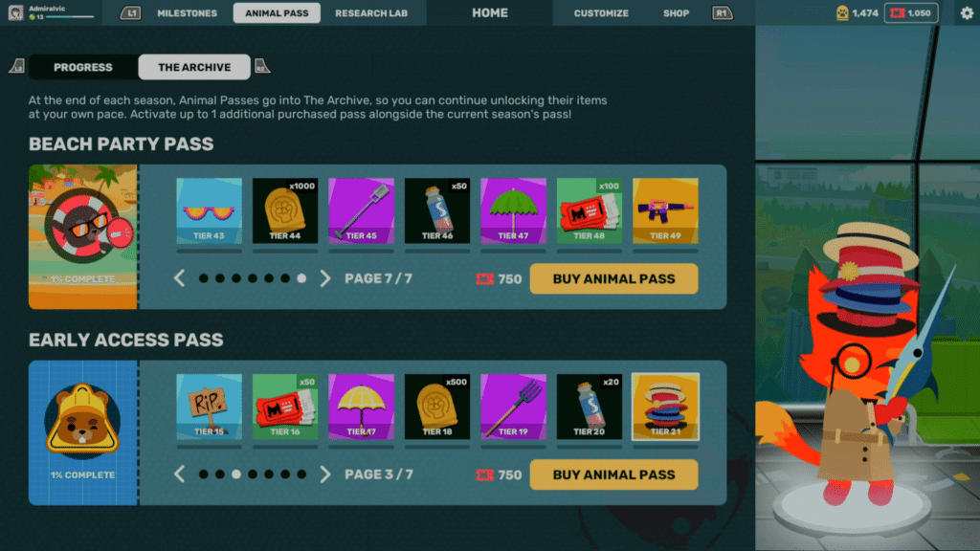Go to next page of Early Access Pass
980x551 pixels.
pyautogui.click(x=325, y=474)
